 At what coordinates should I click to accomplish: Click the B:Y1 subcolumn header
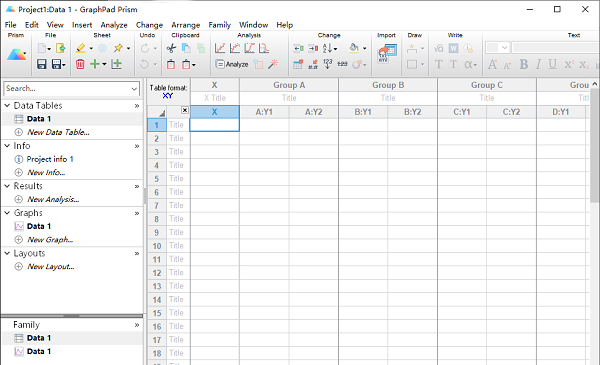(363, 112)
